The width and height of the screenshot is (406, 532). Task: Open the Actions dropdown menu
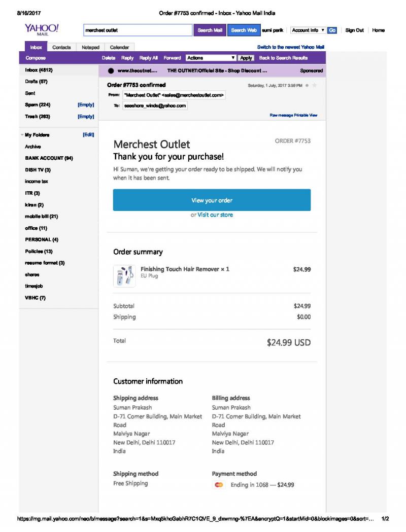[211, 58]
